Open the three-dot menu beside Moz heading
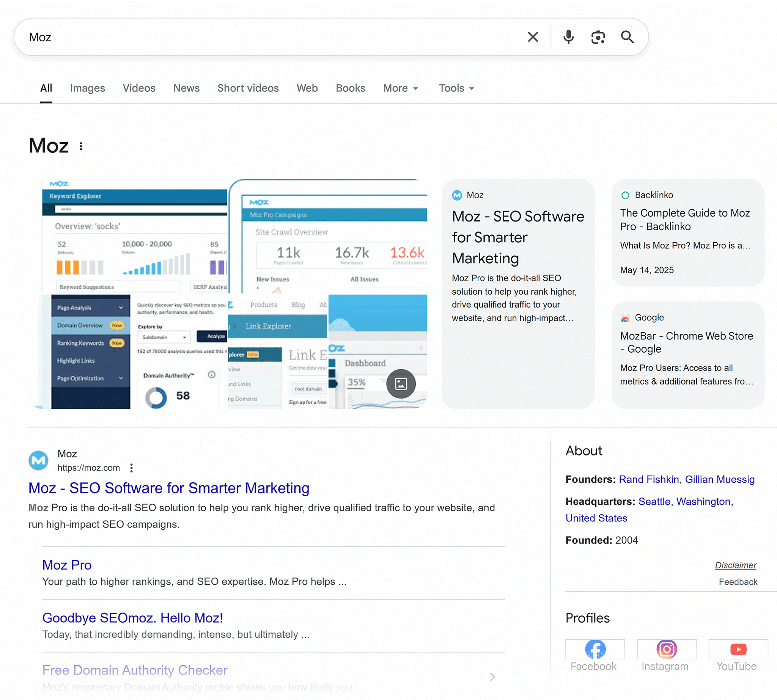777x700 pixels. coord(81,146)
